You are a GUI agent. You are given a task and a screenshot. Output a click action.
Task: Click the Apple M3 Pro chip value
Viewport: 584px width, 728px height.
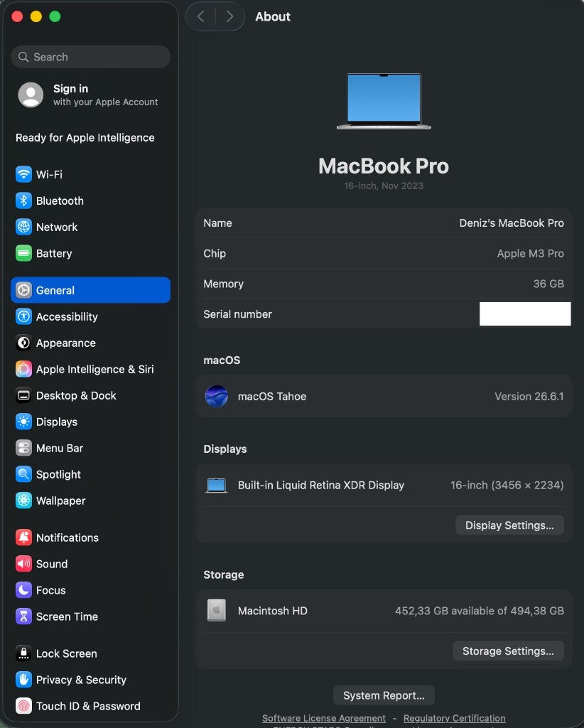531,254
